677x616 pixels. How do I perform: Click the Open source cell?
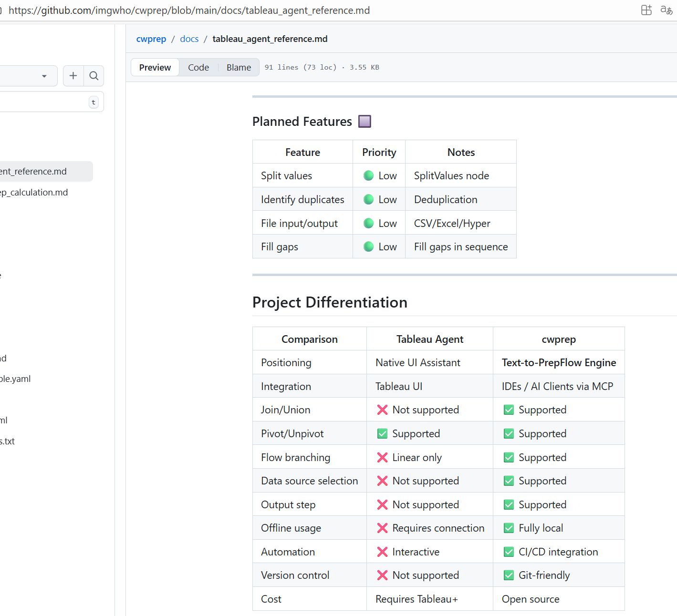(559, 599)
